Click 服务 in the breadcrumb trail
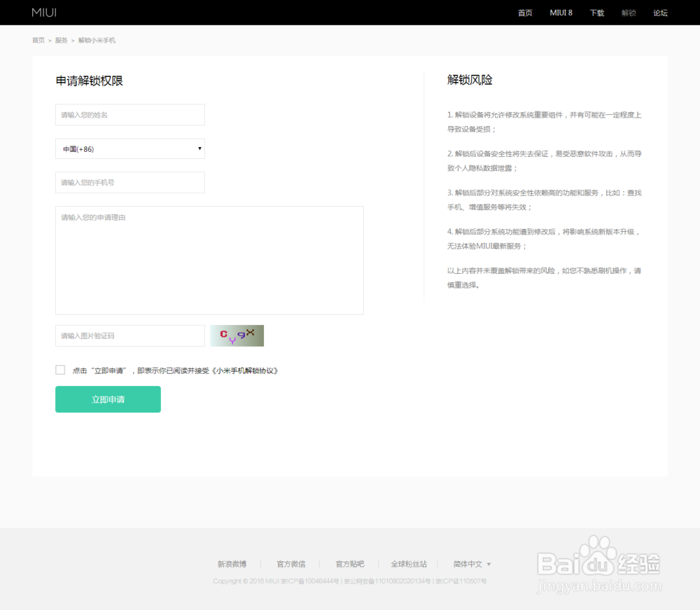 tap(61, 40)
